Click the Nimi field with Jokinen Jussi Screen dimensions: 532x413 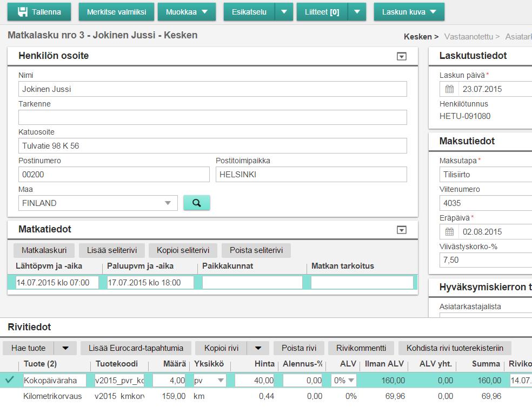coord(212,89)
